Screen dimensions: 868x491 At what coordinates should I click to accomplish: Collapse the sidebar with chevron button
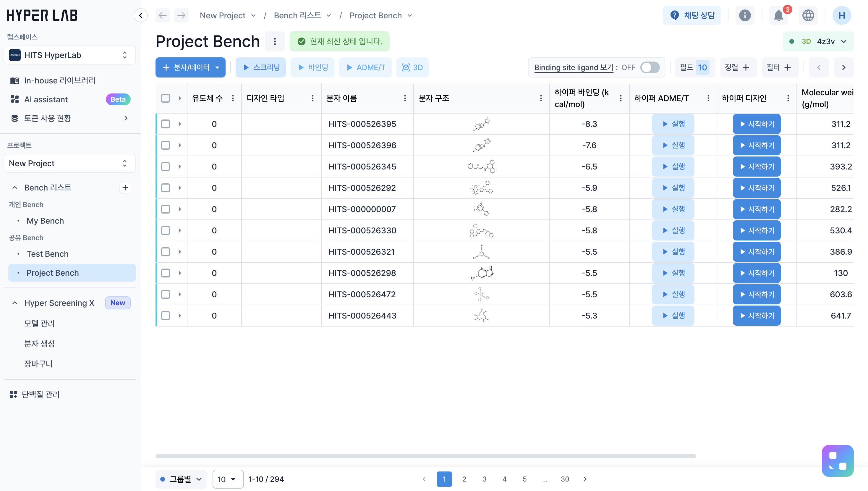140,15
